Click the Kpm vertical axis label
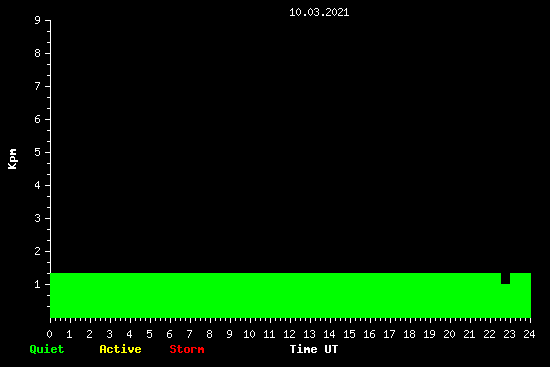 click(13, 159)
